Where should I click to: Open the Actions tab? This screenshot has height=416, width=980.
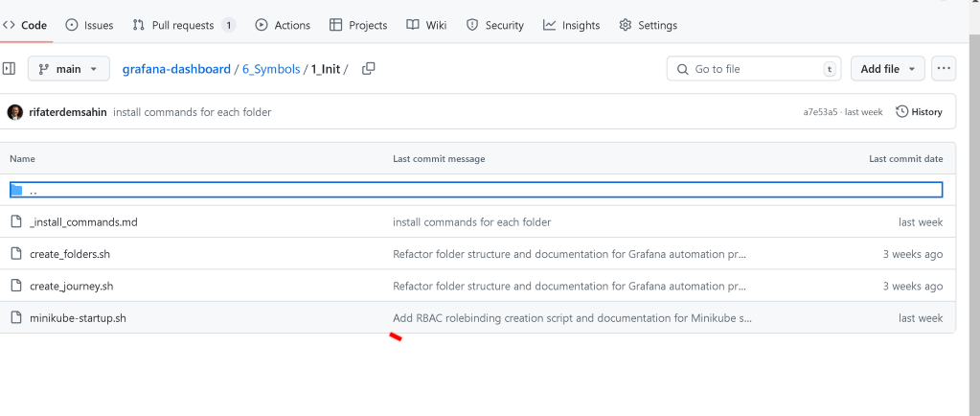click(x=283, y=25)
